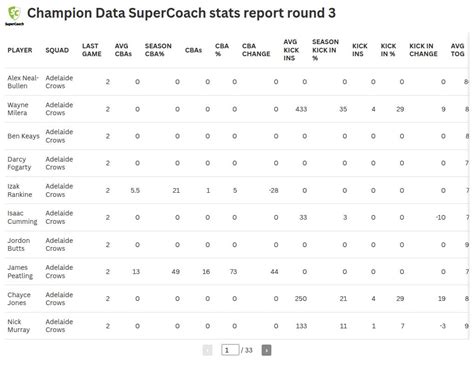Click the SuperCoach logo icon
Screen dimensions: 474x365
[x=14, y=15]
